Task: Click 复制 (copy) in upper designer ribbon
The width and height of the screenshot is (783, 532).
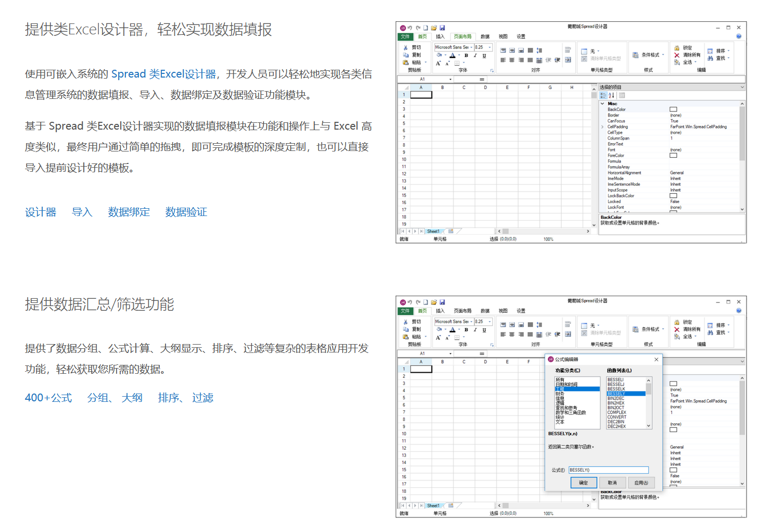Action: tap(412, 55)
